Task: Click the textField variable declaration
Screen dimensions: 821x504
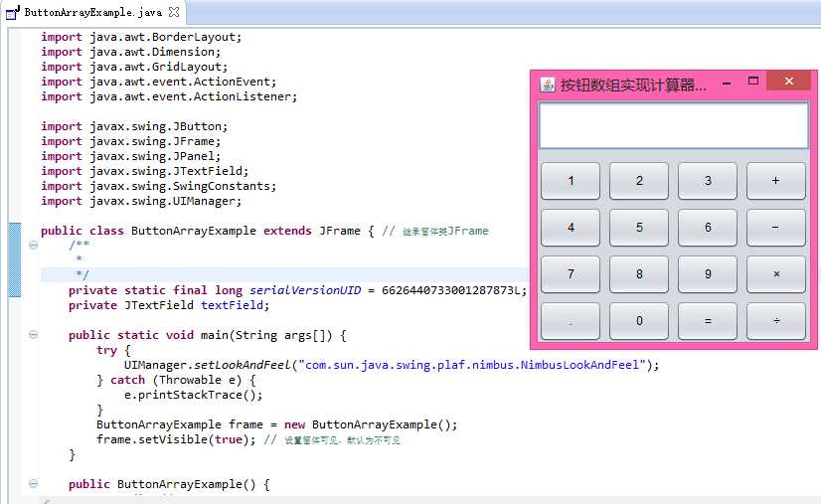Action: pyautogui.click(x=232, y=305)
